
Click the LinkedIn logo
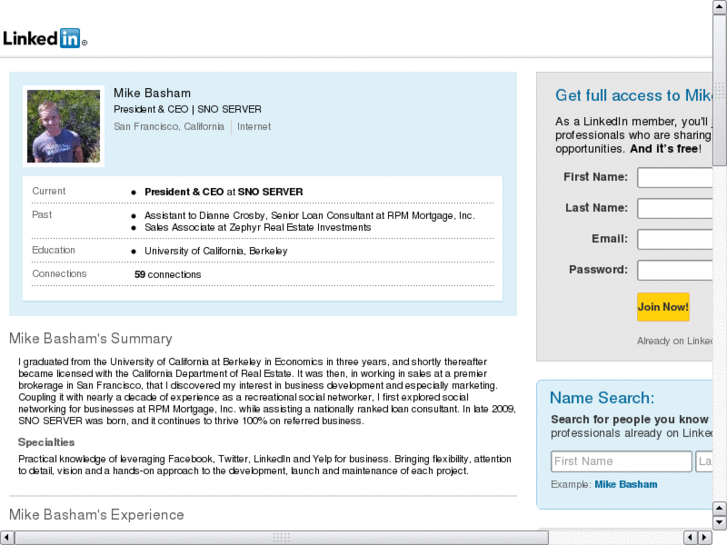click(x=45, y=38)
